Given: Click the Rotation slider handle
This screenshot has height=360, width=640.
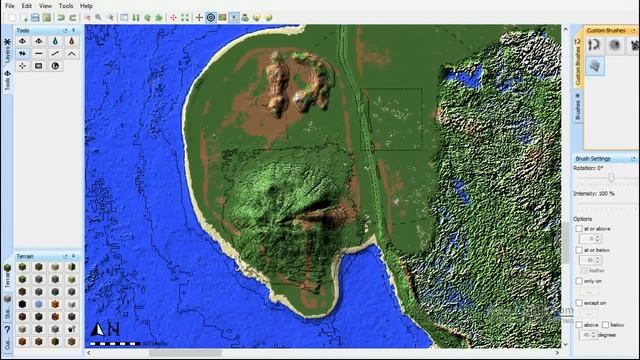Looking at the screenshot, I should (611, 178).
